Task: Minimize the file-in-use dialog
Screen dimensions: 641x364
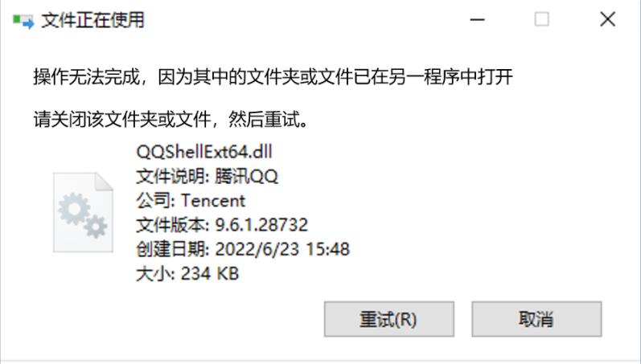Action: point(477,19)
